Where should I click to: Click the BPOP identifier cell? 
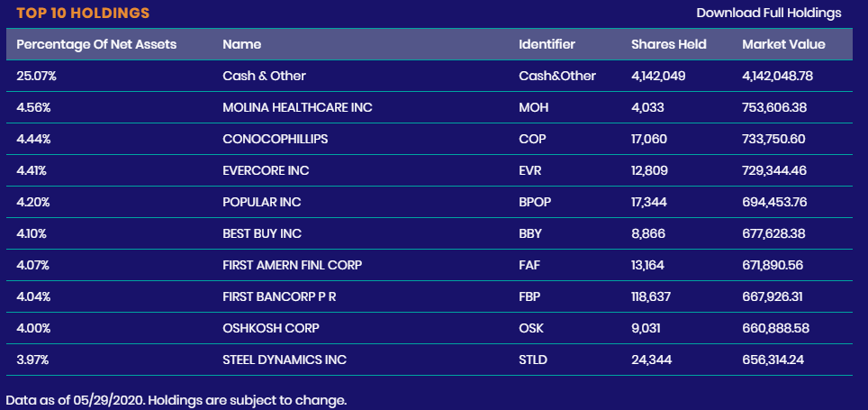535,202
